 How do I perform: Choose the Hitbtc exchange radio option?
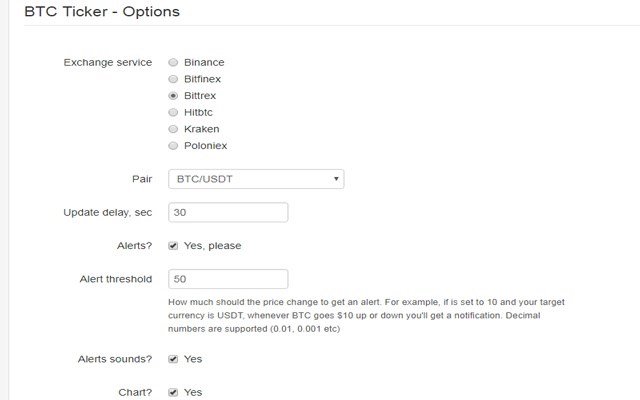[x=173, y=112]
